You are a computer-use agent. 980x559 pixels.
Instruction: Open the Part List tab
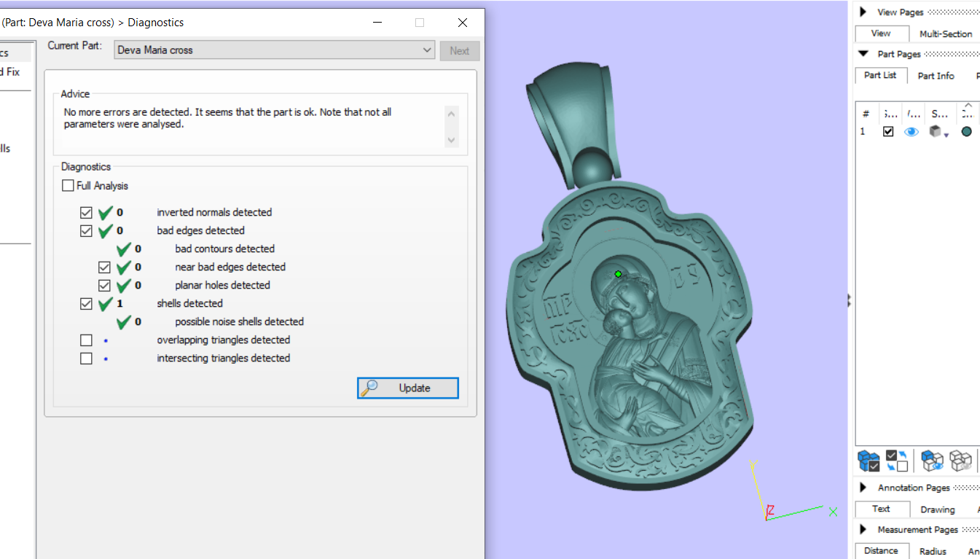click(880, 76)
